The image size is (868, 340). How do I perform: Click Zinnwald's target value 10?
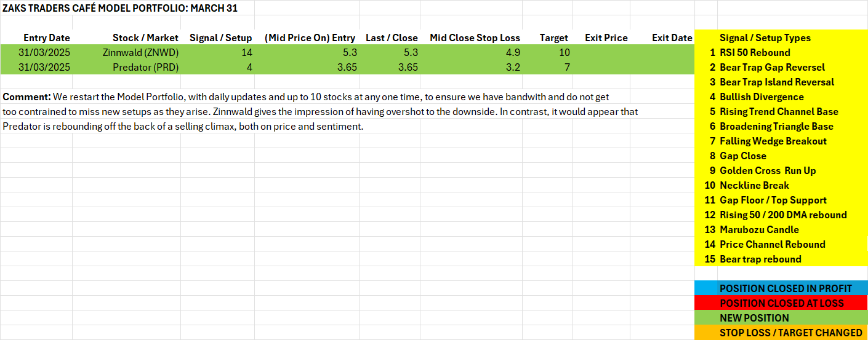point(564,52)
